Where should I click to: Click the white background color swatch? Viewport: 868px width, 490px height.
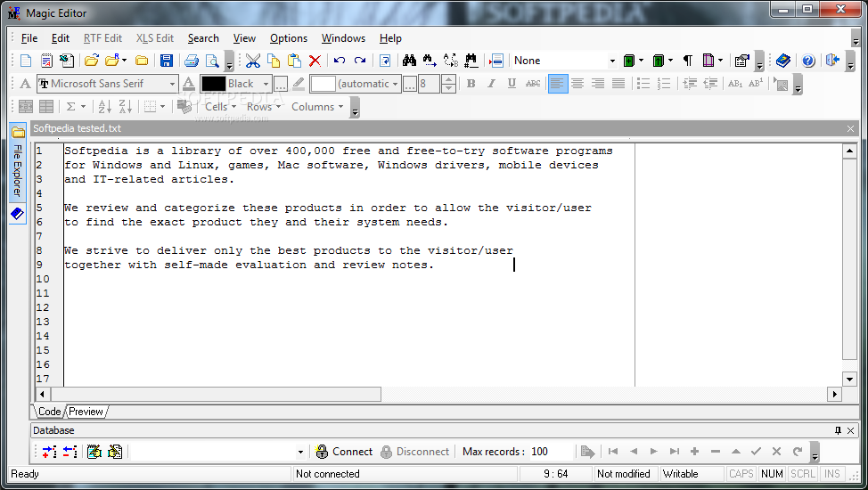click(323, 84)
